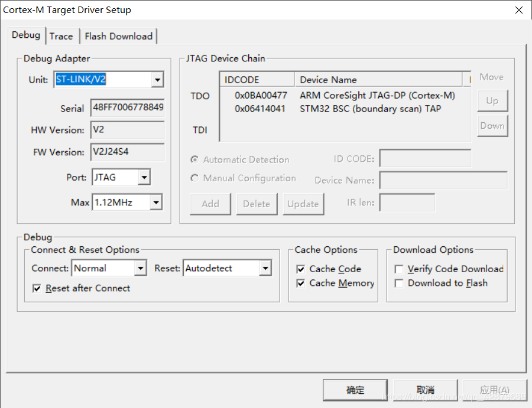Click the Serial number field
532x408 pixels.
(x=128, y=108)
